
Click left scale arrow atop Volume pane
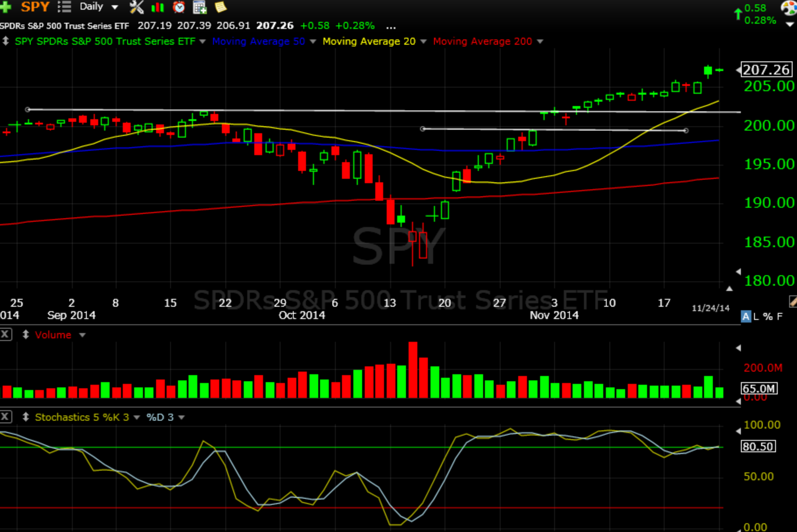738,348
